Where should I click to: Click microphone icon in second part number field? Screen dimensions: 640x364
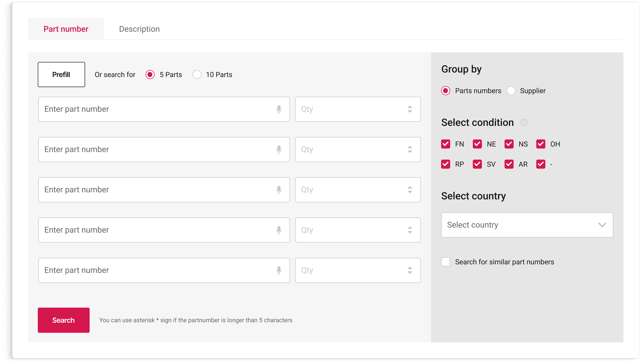[x=279, y=150]
